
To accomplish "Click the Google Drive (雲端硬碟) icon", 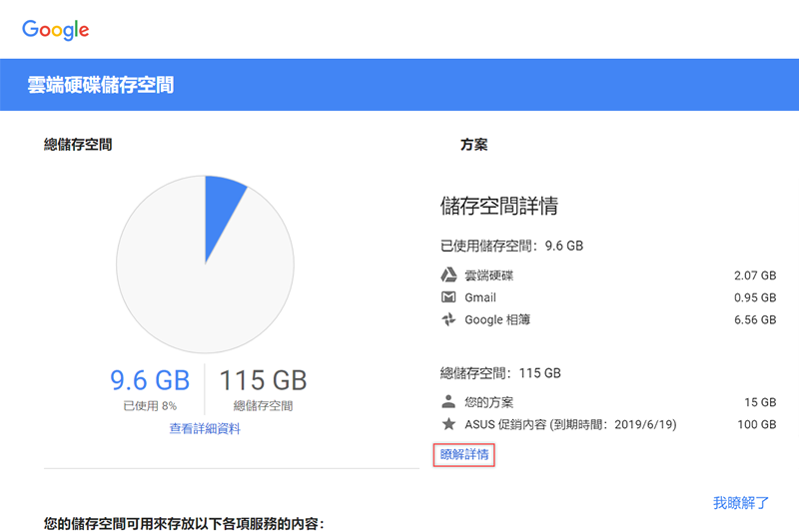I will point(448,274).
